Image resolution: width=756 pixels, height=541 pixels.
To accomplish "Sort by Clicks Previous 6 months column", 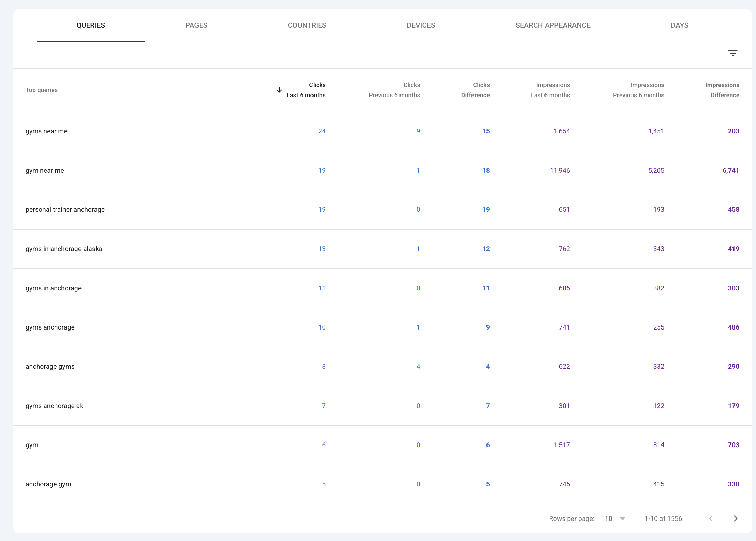I will (x=394, y=90).
